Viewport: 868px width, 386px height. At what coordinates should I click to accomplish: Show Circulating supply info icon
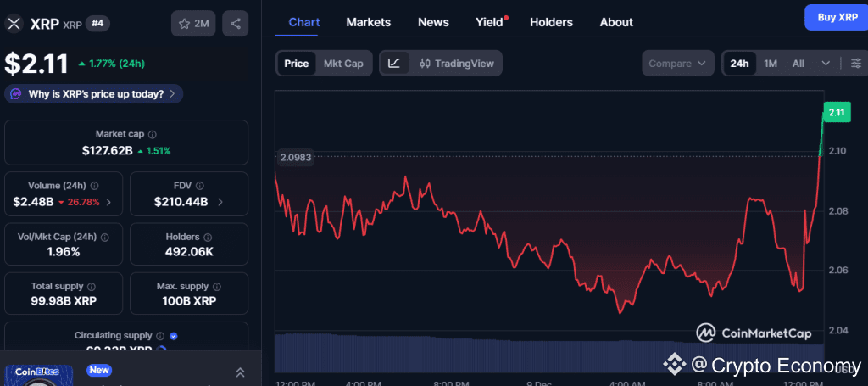click(x=160, y=336)
